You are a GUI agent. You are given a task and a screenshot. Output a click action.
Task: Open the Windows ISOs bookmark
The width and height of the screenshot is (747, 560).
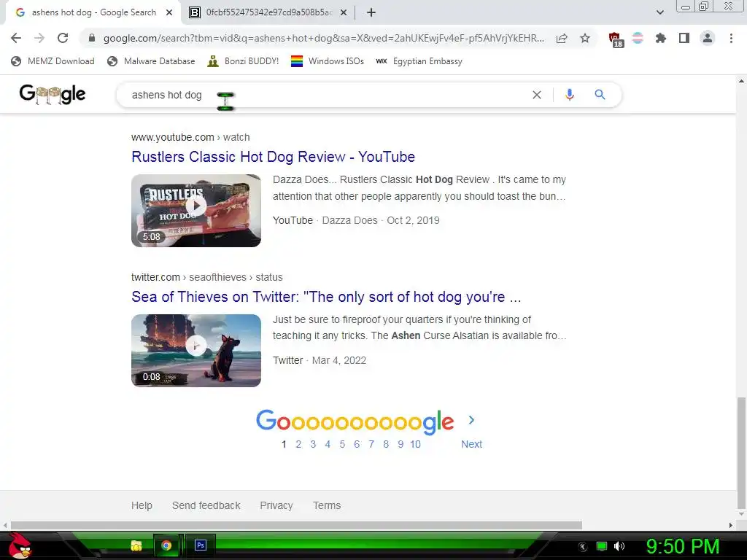tap(328, 61)
